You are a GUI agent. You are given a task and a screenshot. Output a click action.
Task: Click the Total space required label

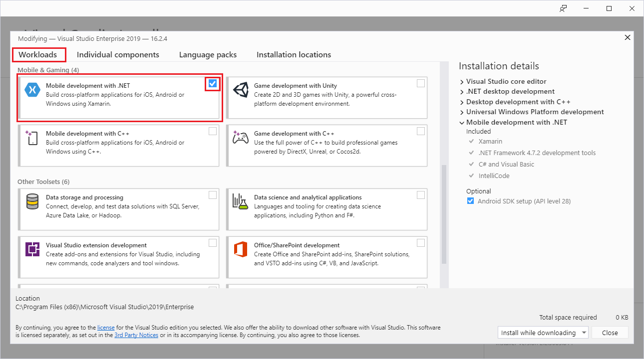click(x=568, y=317)
